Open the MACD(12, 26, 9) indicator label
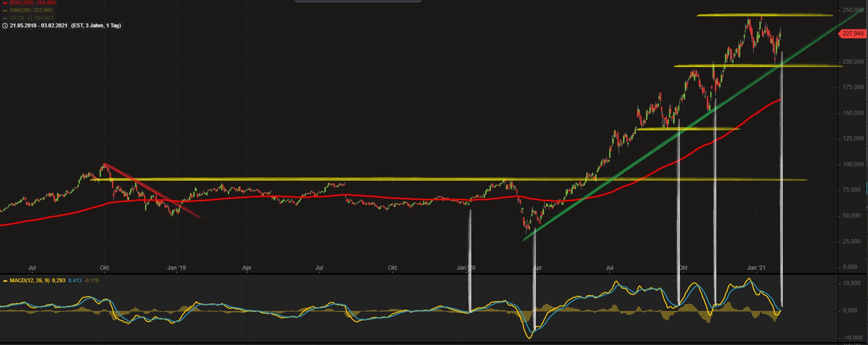868x345 pixels. tap(30, 280)
